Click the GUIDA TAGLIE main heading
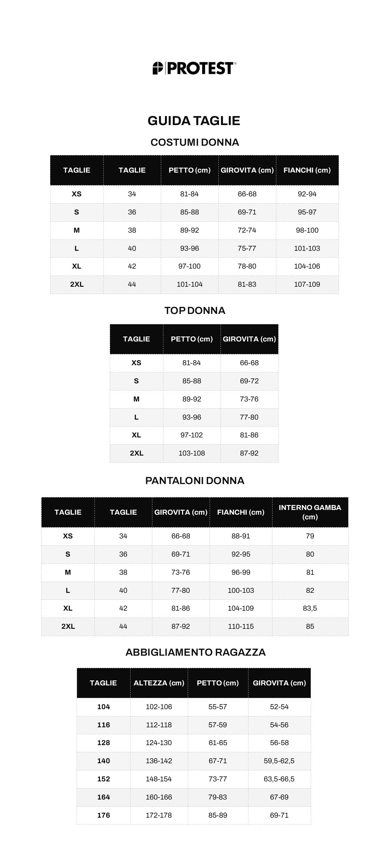The width and height of the screenshot is (388, 868). click(x=194, y=121)
